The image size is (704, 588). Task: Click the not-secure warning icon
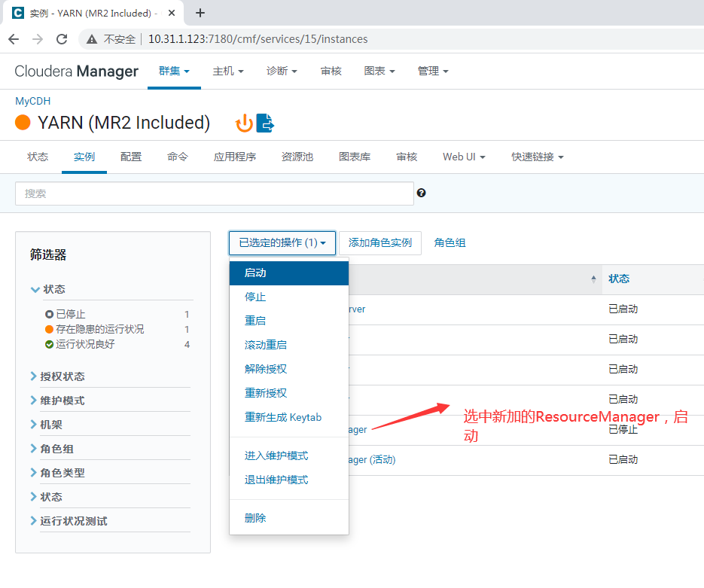[x=92, y=39]
